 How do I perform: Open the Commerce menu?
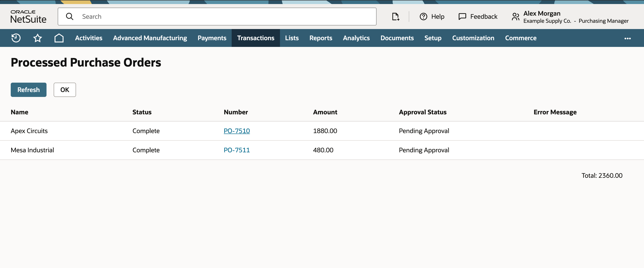coord(521,38)
